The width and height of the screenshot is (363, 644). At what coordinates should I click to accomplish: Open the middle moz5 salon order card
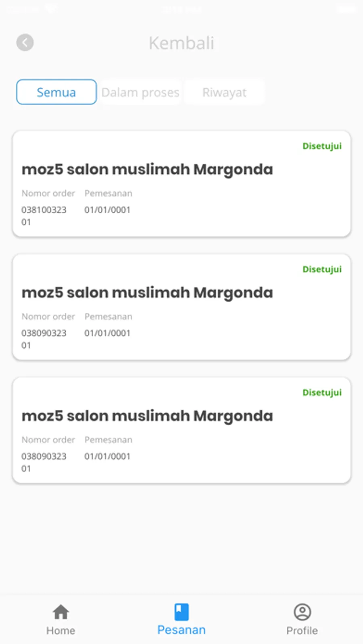tap(181, 307)
